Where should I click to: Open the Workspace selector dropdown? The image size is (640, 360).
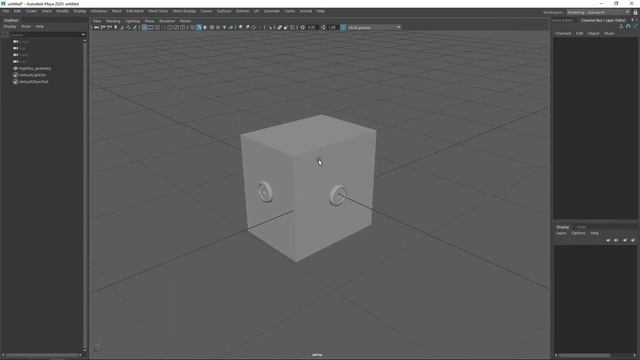point(598,13)
